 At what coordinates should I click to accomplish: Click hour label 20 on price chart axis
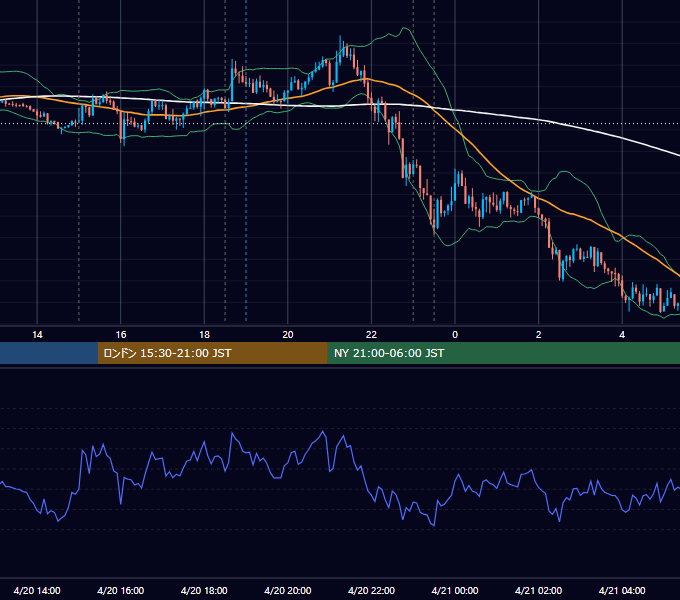click(x=288, y=335)
